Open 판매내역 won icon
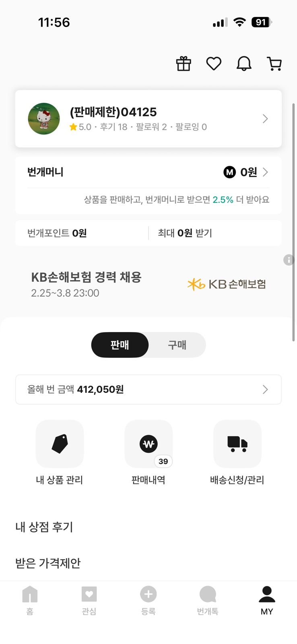The height and width of the screenshot is (644, 297). coord(148,444)
